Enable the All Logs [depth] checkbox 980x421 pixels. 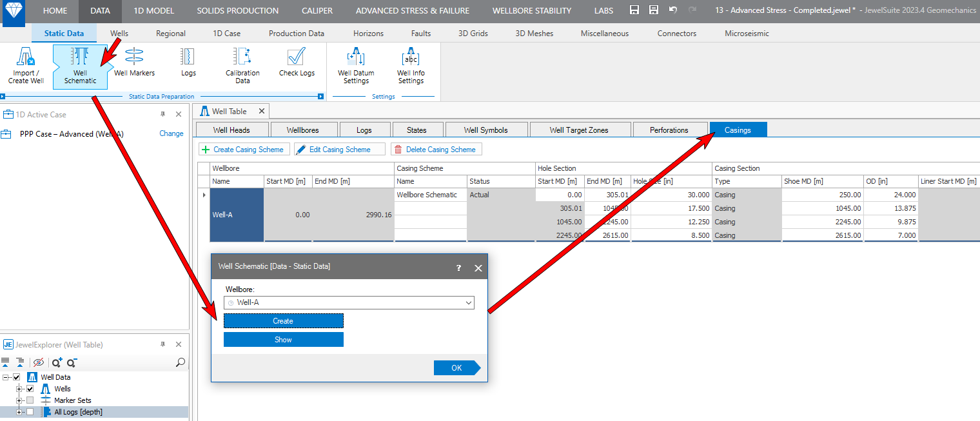pos(30,412)
